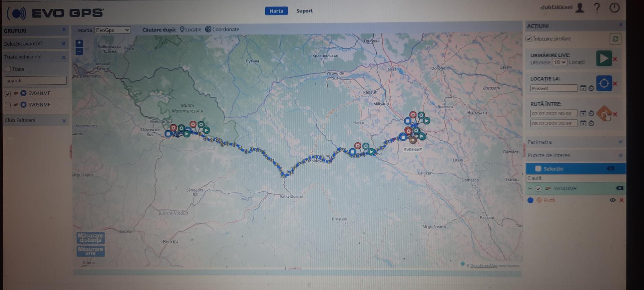
Task: Switch to the Suport tab
Action: (x=304, y=11)
